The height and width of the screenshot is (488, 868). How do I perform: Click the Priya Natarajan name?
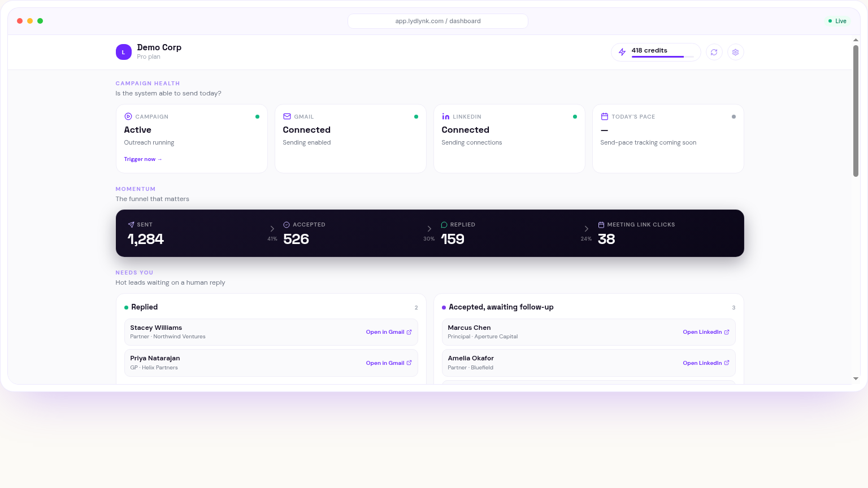[x=155, y=358]
